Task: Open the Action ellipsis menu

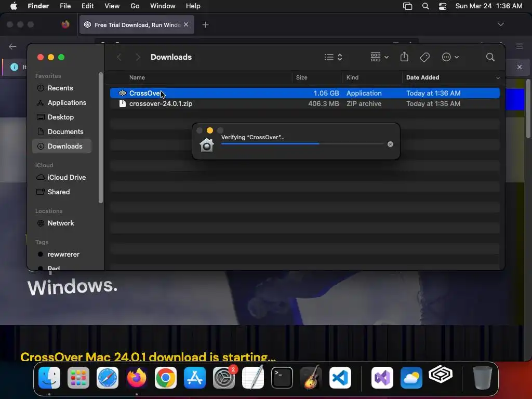Action: click(x=450, y=57)
